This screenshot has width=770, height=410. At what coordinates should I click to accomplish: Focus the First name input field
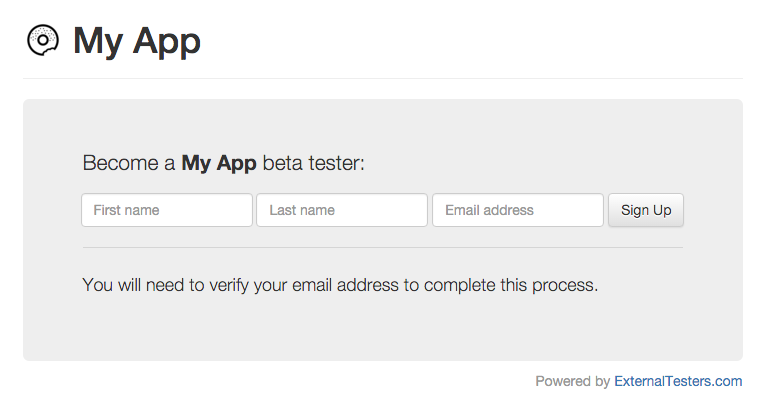167,210
